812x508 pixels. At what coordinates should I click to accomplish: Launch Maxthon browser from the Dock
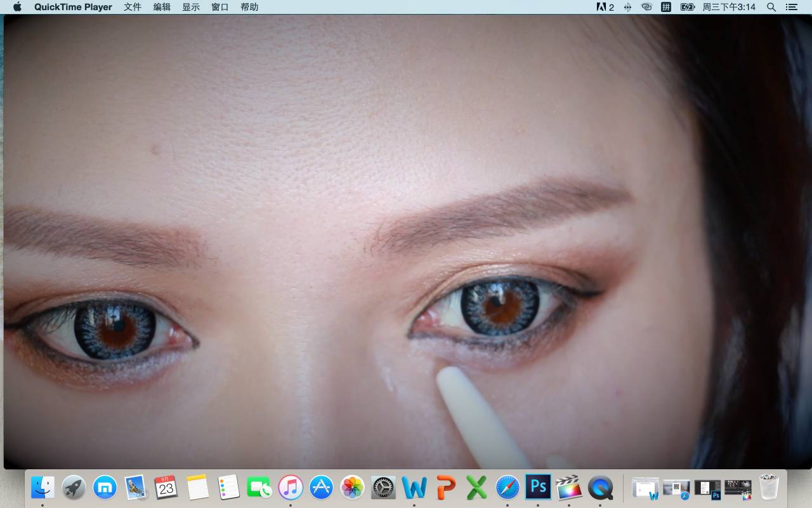[105, 488]
